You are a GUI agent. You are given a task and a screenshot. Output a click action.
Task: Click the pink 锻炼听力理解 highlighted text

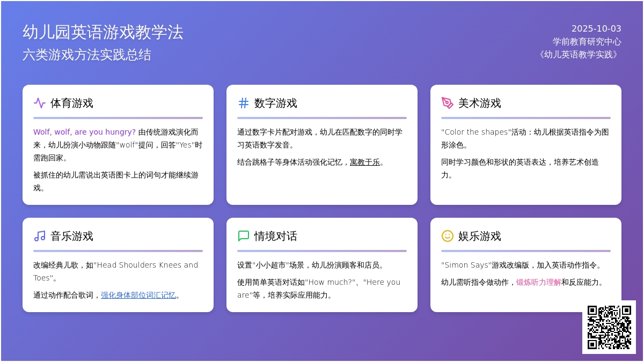tap(538, 282)
